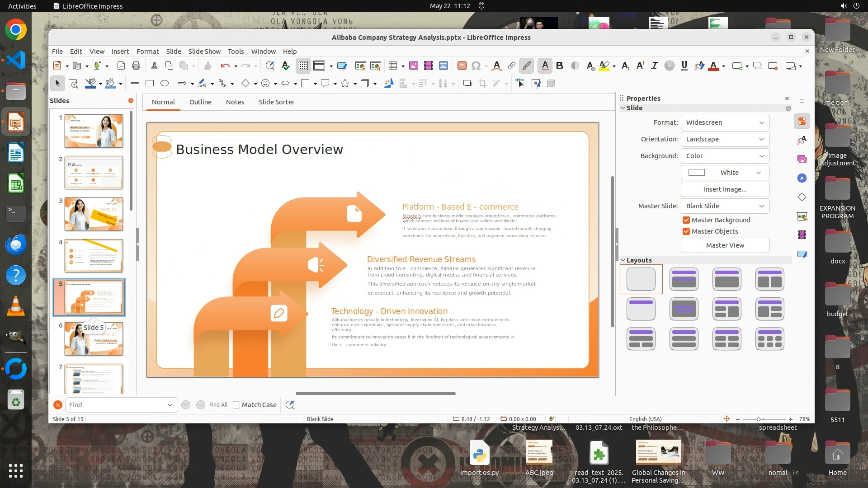Click the Underline formatting icon
This screenshot has height=488, width=868.
[x=684, y=66]
